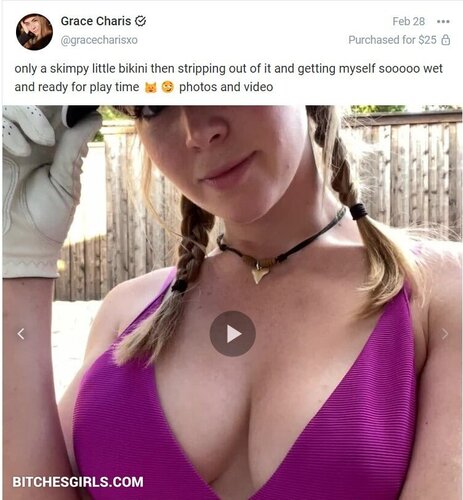
Task: Visit the @gracecharisxo handle link
Action: tap(99, 40)
